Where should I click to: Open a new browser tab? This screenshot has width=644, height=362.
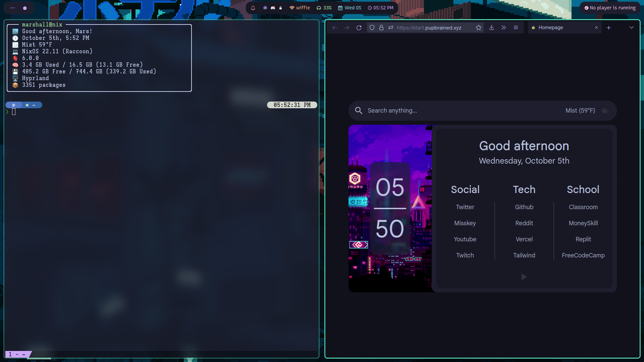(609, 28)
